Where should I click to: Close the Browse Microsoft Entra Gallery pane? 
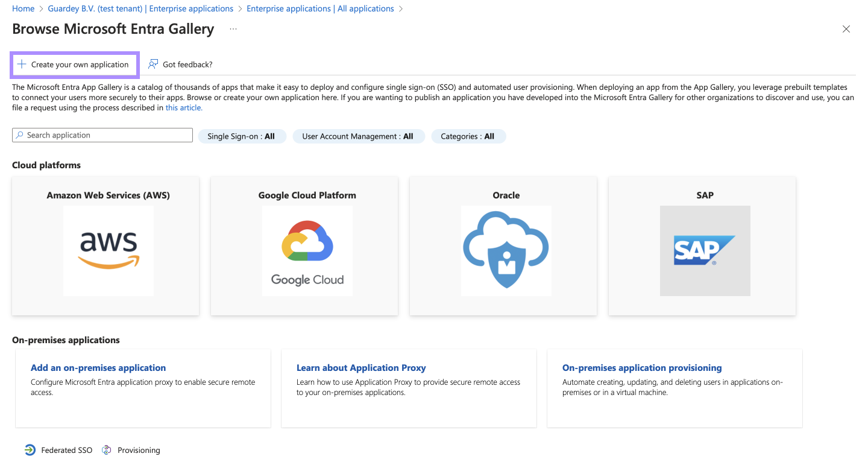(846, 29)
